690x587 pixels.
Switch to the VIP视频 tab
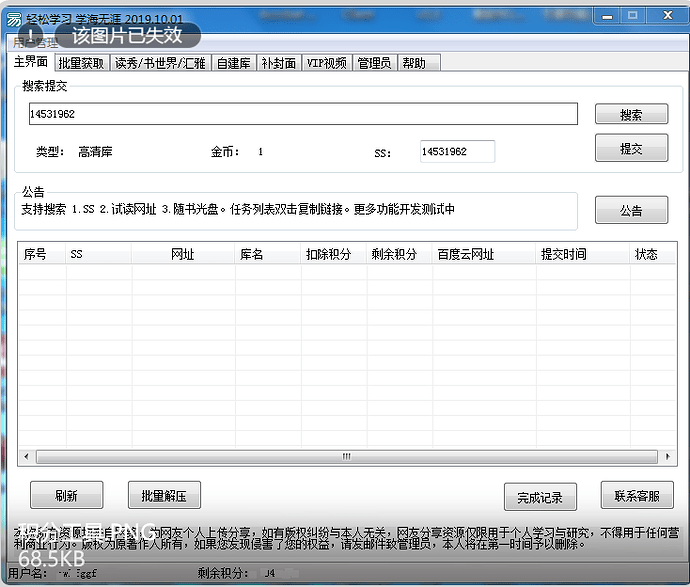(327, 63)
